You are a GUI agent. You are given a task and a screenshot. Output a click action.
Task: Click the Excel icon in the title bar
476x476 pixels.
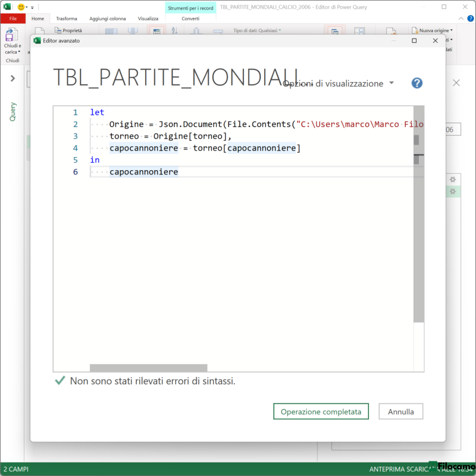[7, 7]
